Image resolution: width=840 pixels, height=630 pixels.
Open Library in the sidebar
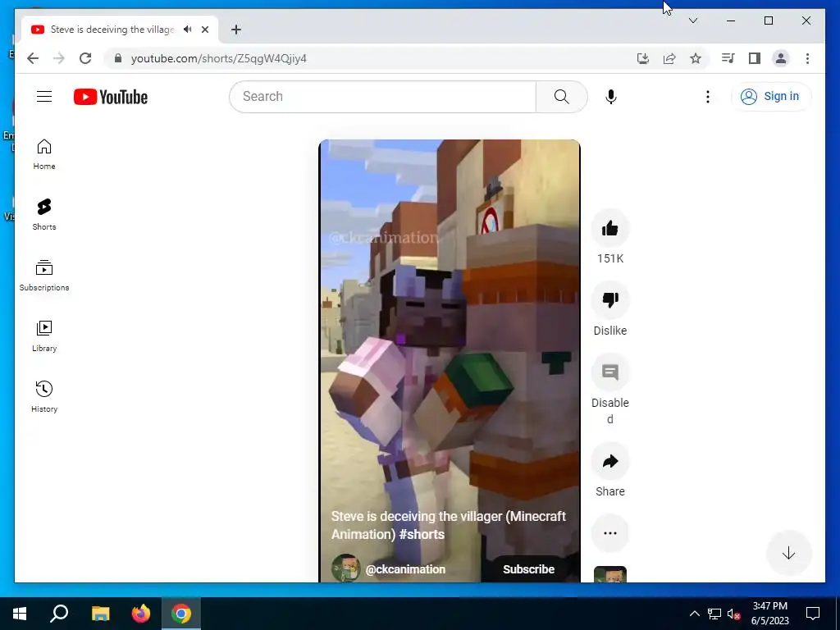pyautogui.click(x=44, y=336)
